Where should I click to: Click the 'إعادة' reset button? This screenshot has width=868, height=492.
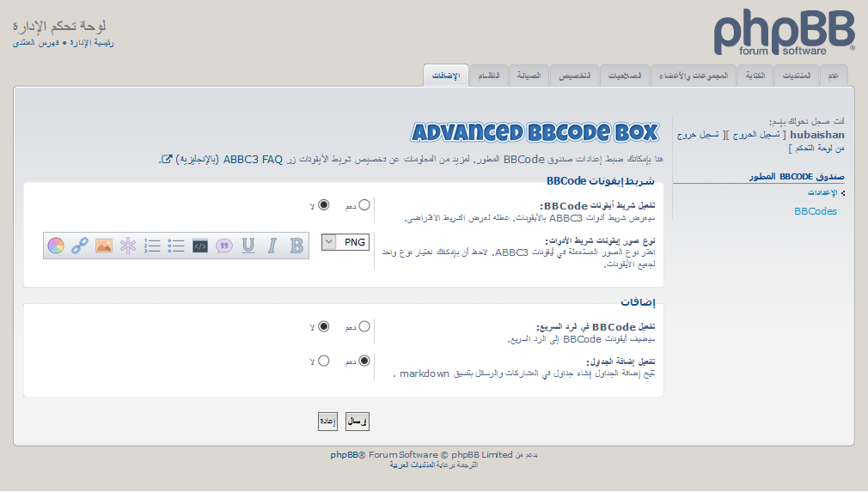point(327,422)
